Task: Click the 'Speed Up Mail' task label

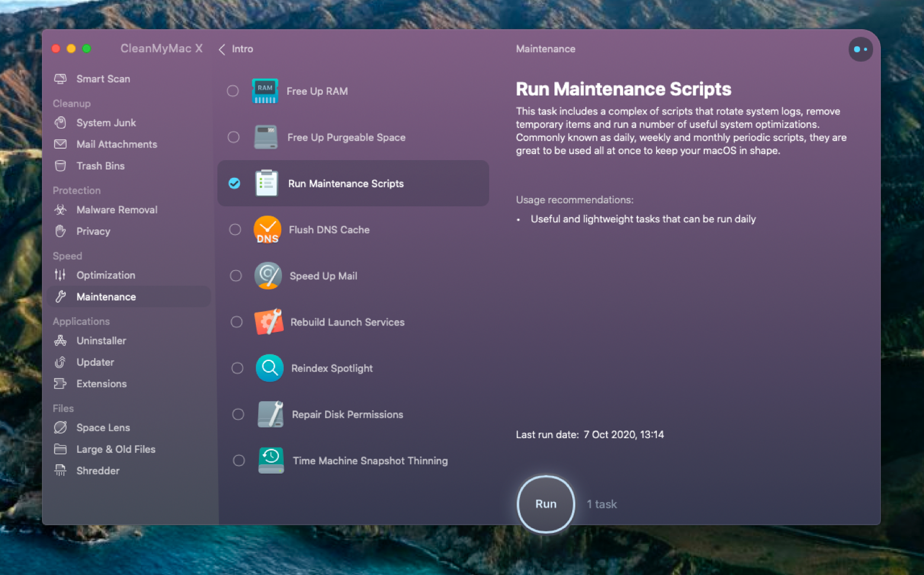Action: (323, 276)
